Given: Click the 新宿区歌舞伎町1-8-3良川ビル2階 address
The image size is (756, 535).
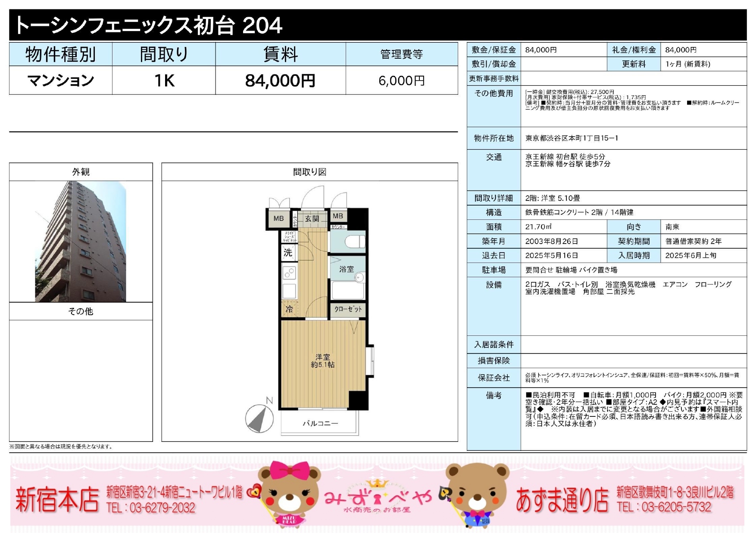Looking at the screenshot, I should (x=675, y=492).
